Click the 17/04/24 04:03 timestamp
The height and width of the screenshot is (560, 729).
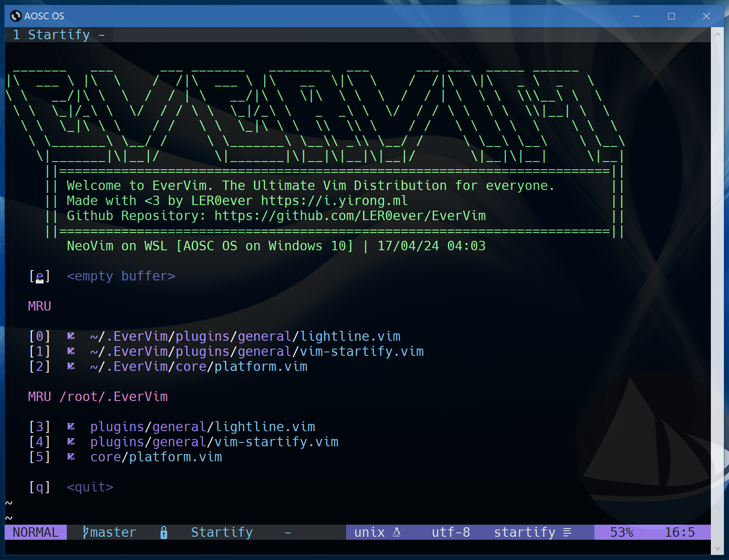coord(432,246)
